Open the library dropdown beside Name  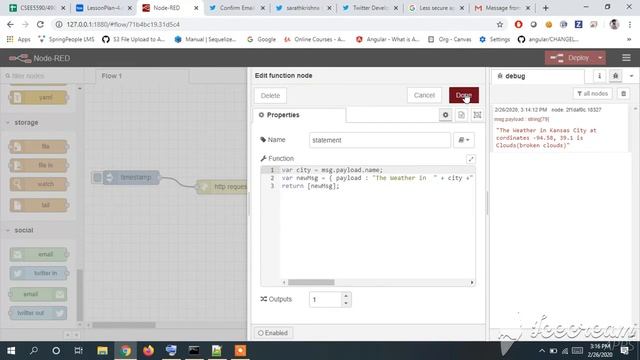464,140
